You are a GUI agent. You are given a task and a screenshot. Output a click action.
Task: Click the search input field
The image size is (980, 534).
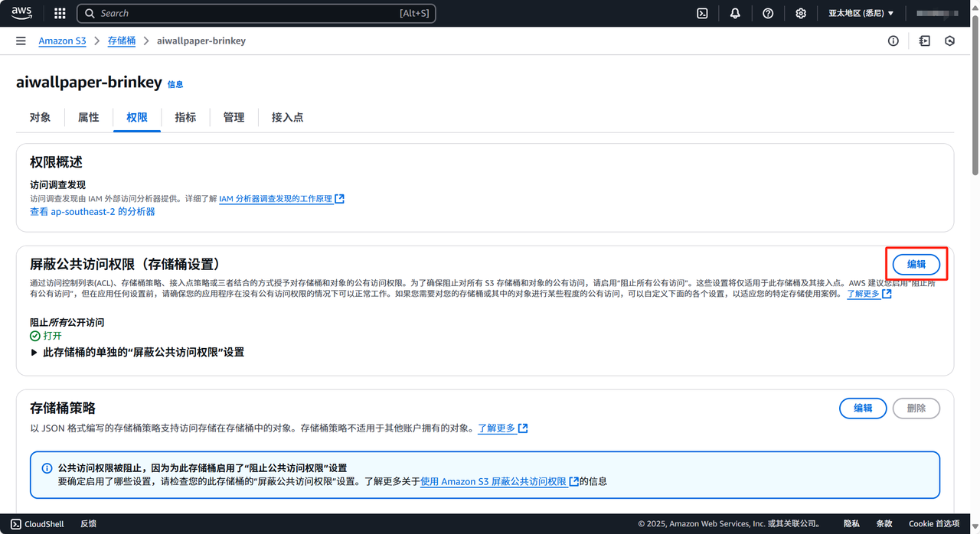coord(245,13)
